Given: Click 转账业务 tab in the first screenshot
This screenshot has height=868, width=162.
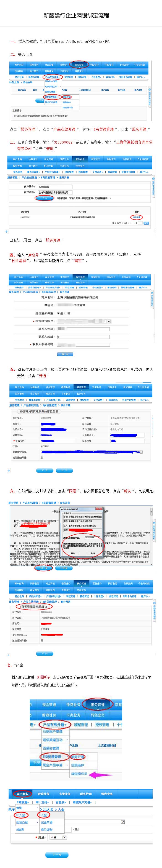Looking at the screenshot, I should pyautogui.click(x=34, y=65).
